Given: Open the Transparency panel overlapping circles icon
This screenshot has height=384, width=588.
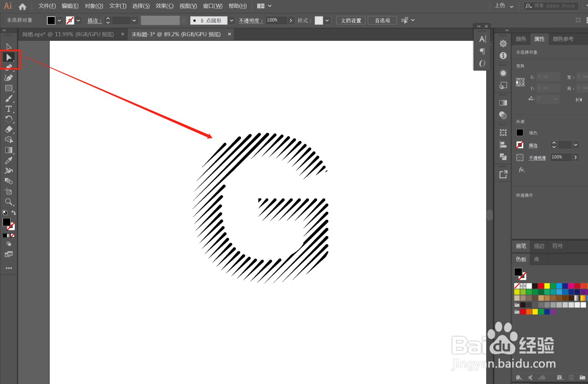Looking at the screenshot, I should point(503,115).
